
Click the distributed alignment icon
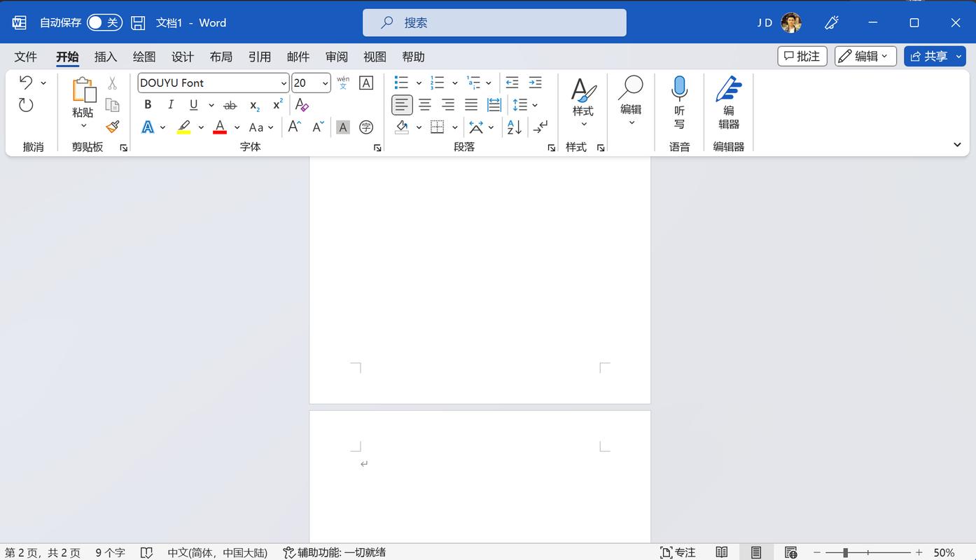(x=494, y=105)
